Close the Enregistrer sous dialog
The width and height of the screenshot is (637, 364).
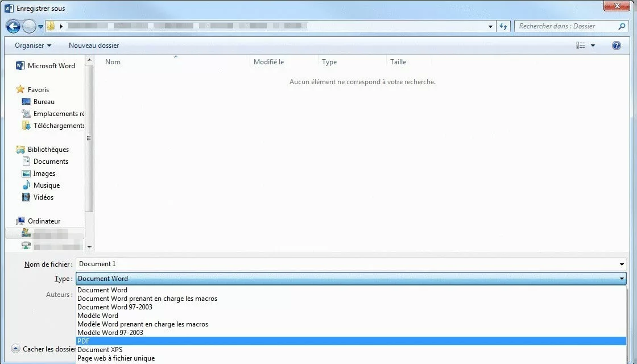click(617, 6)
